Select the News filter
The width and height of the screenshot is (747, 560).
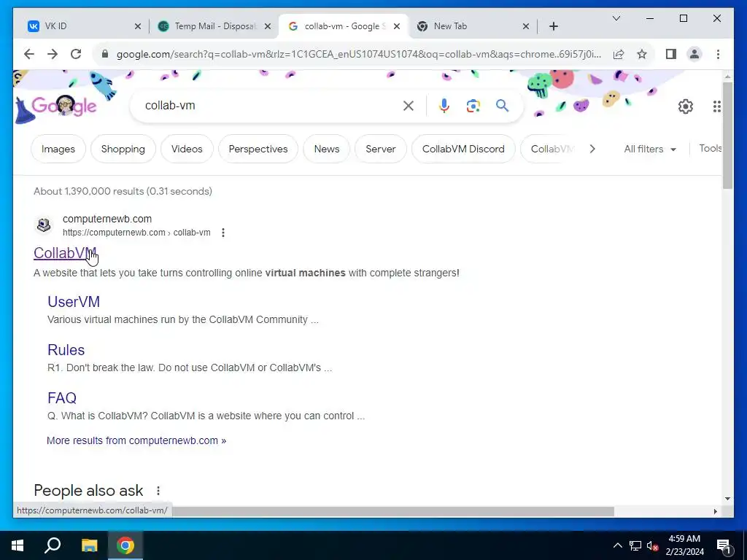tap(327, 149)
